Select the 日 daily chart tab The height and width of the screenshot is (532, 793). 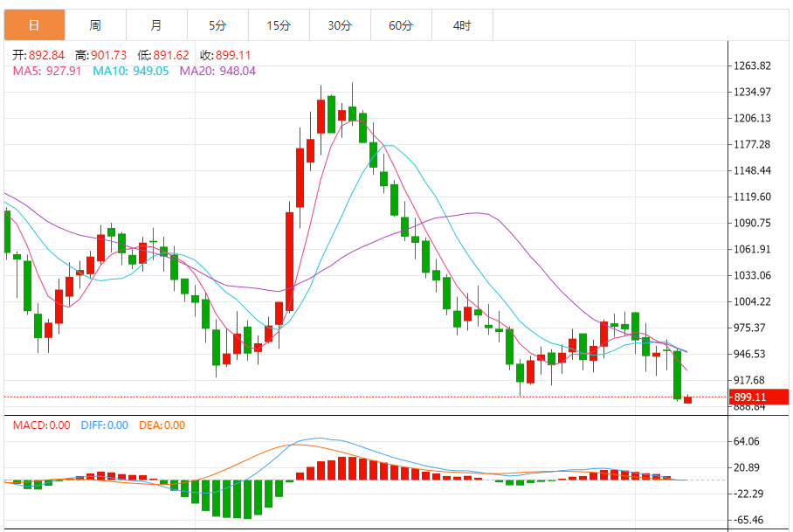click(34, 25)
